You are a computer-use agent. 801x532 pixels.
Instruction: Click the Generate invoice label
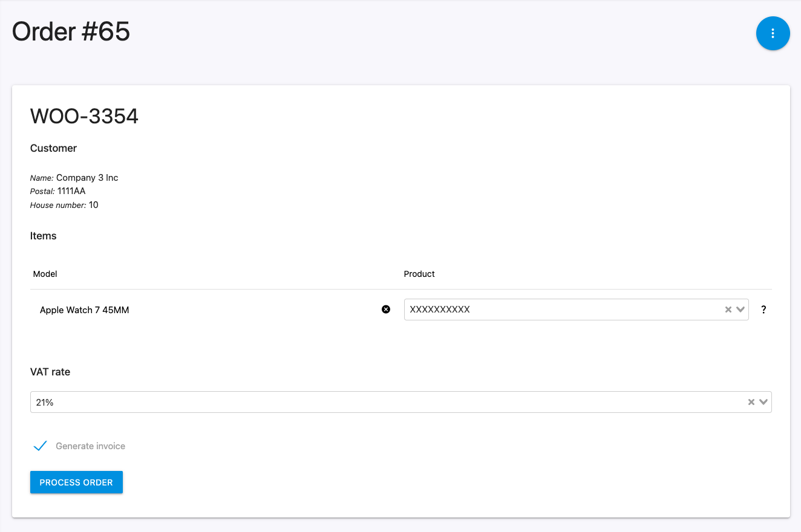pyautogui.click(x=90, y=446)
